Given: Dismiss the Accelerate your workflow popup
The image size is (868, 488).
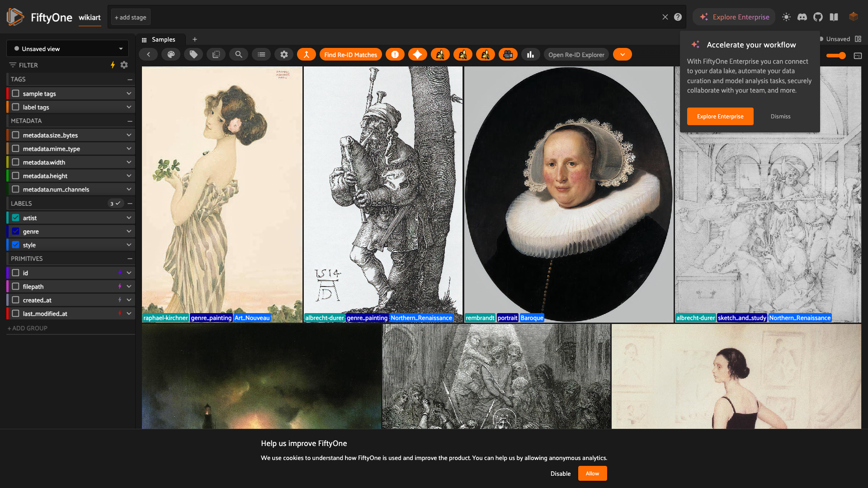Looking at the screenshot, I should (x=781, y=117).
